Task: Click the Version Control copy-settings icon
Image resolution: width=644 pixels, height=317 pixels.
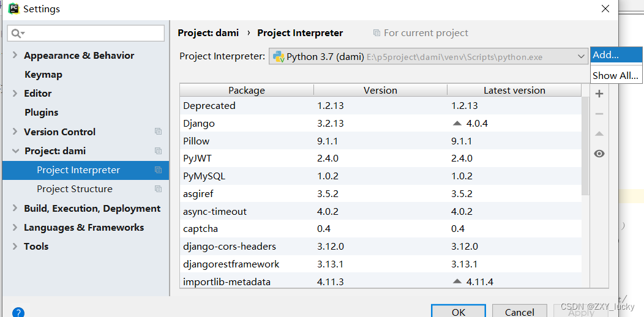Action: (158, 132)
